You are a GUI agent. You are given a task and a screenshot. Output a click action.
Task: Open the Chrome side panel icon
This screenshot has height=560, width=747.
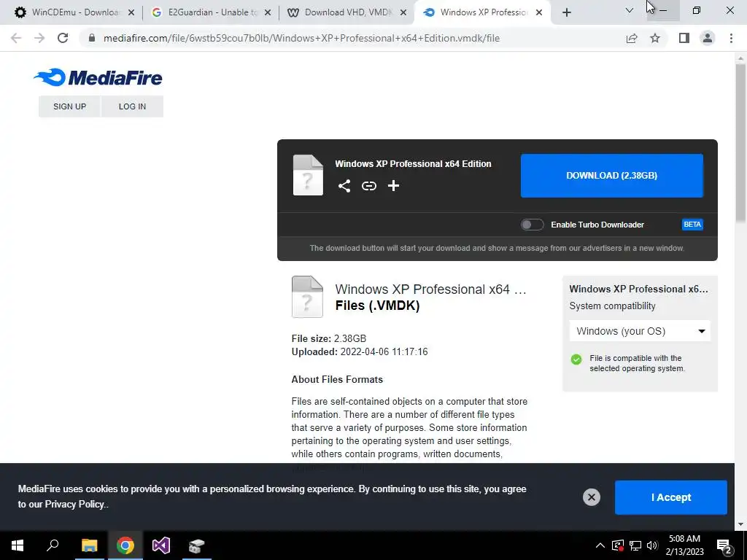point(684,38)
